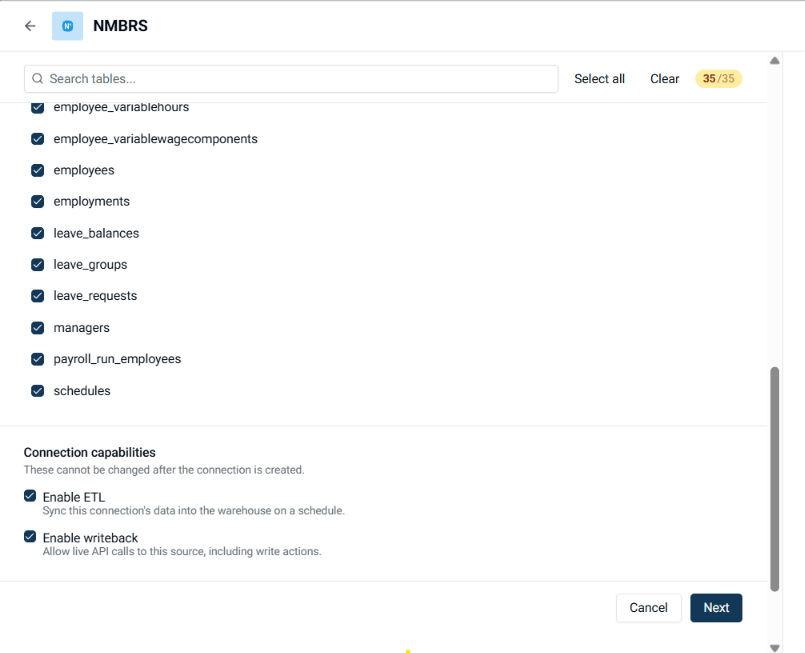
Task: Toggle the employments table checkbox
Action: (x=37, y=201)
